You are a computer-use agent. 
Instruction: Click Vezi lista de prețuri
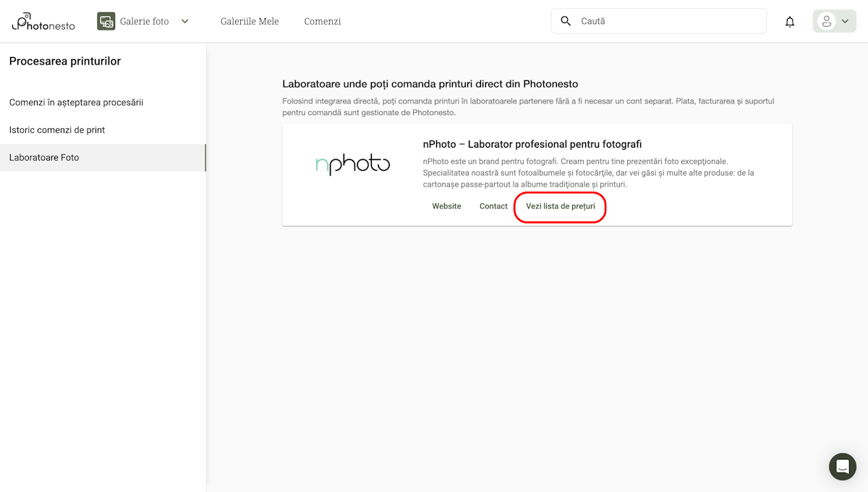561,206
